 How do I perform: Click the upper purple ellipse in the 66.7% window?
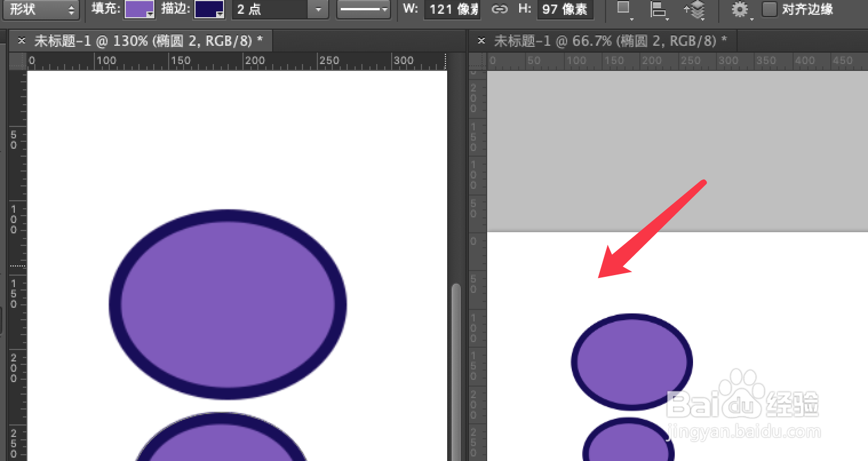[x=632, y=362]
